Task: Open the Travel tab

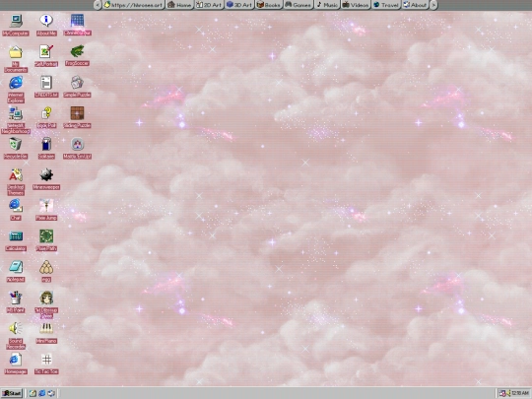Action: coord(386,5)
